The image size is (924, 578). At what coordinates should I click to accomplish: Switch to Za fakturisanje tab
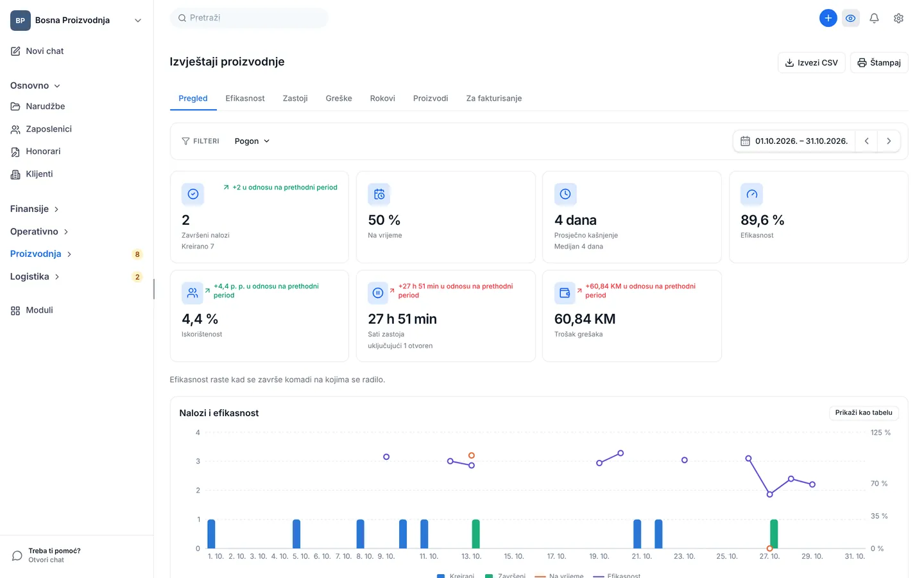494,98
